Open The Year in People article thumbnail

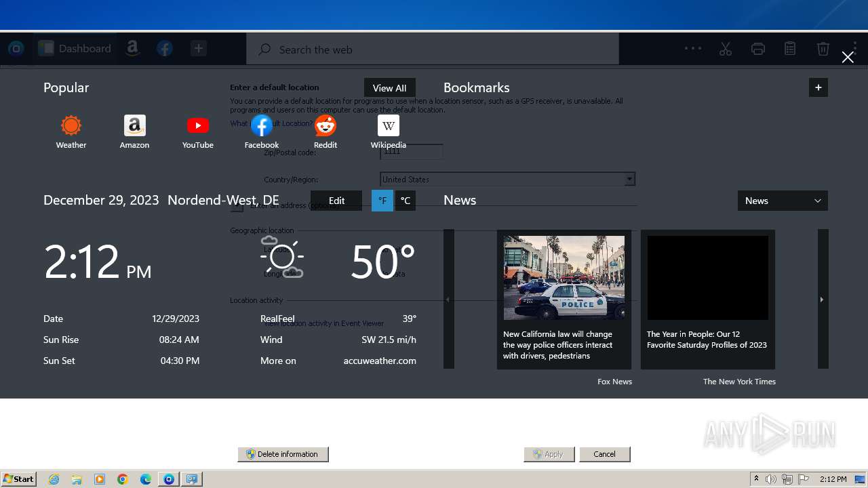point(708,278)
